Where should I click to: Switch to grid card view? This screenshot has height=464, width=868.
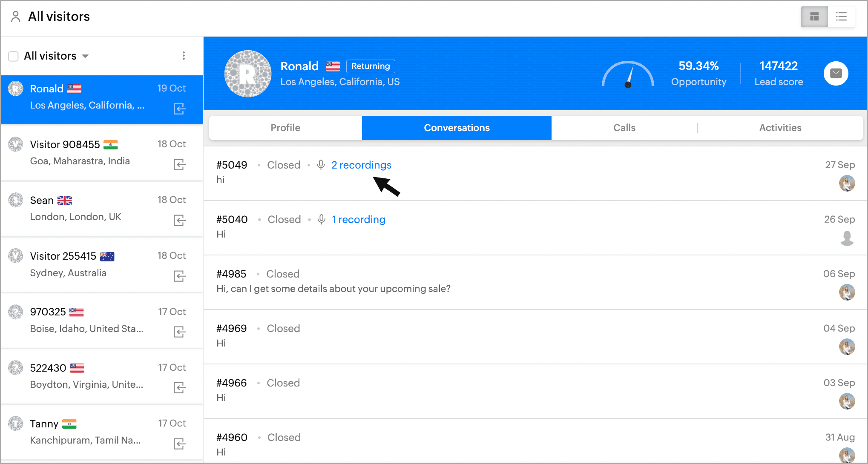pyautogui.click(x=814, y=17)
